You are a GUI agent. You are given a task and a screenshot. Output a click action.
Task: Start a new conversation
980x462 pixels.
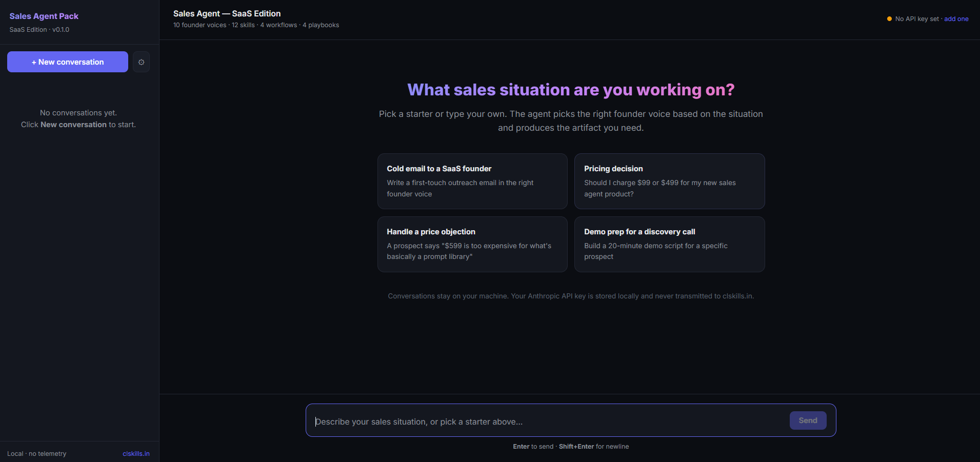pyautogui.click(x=68, y=62)
